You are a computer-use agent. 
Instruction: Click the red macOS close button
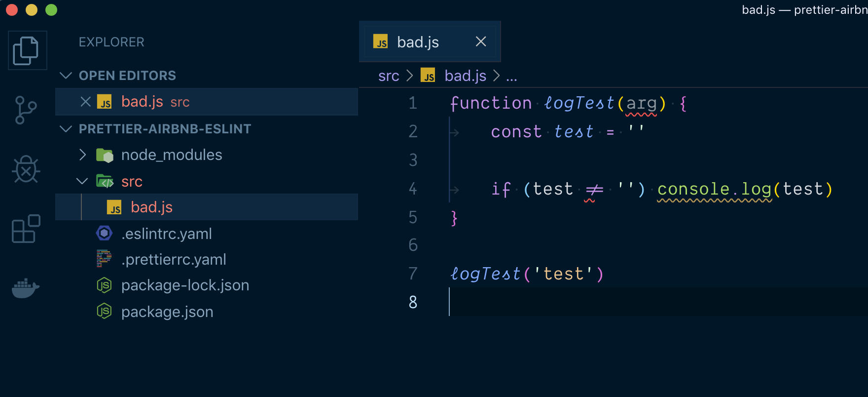pos(12,10)
